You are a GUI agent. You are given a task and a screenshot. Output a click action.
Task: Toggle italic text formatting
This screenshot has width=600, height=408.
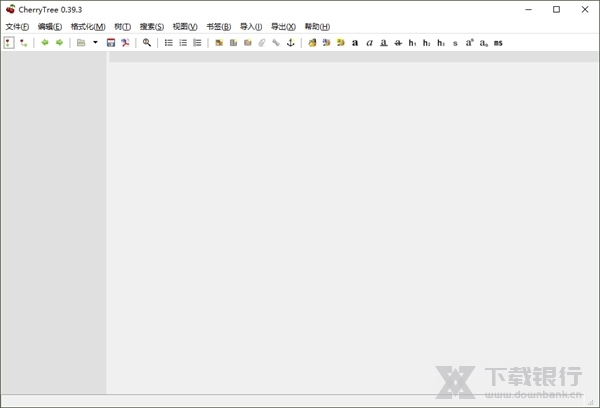coord(369,43)
